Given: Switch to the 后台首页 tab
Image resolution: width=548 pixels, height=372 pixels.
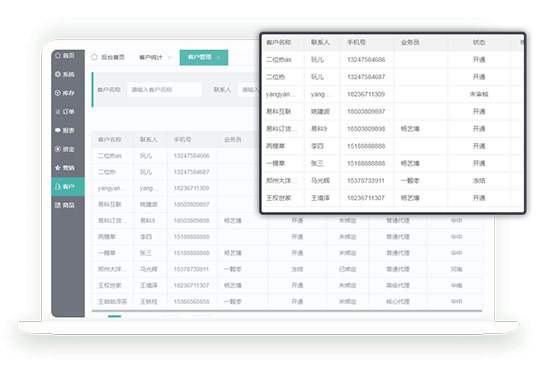Looking at the screenshot, I should (113, 57).
